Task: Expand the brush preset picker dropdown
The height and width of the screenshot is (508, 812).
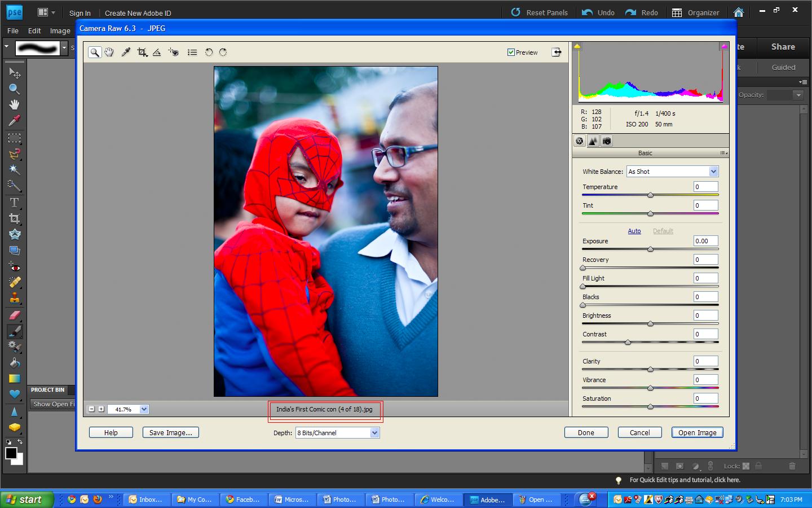Action: coord(64,48)
